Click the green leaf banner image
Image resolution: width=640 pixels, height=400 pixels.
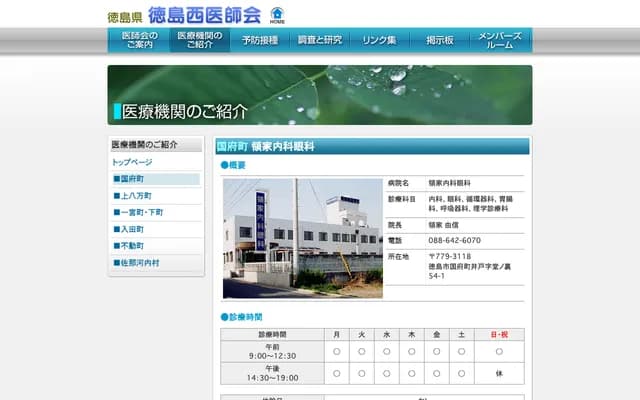[320, 95]
